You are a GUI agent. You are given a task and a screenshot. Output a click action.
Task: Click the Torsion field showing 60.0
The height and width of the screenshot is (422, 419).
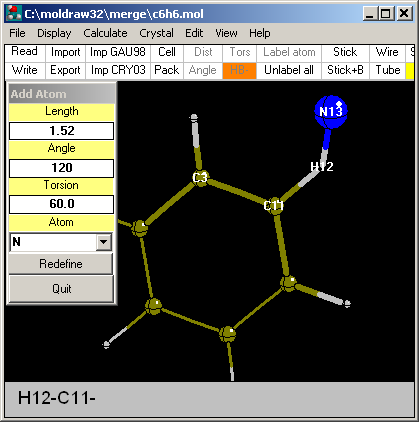[x=61, y=204]
